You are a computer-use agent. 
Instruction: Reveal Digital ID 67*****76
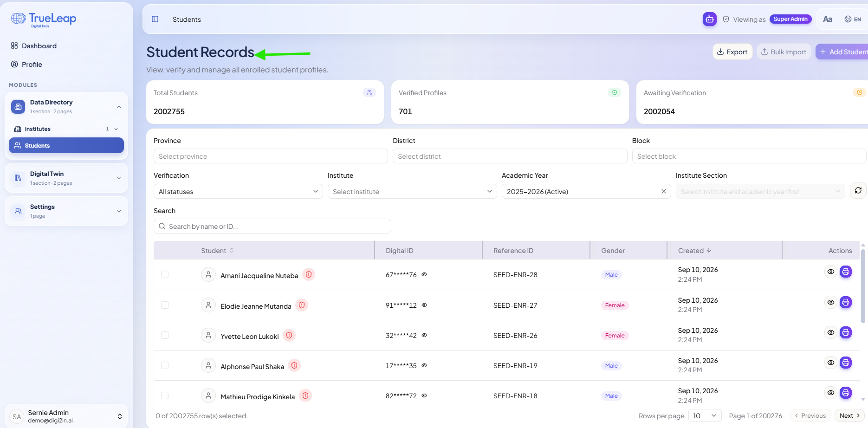tap(424, 274)
